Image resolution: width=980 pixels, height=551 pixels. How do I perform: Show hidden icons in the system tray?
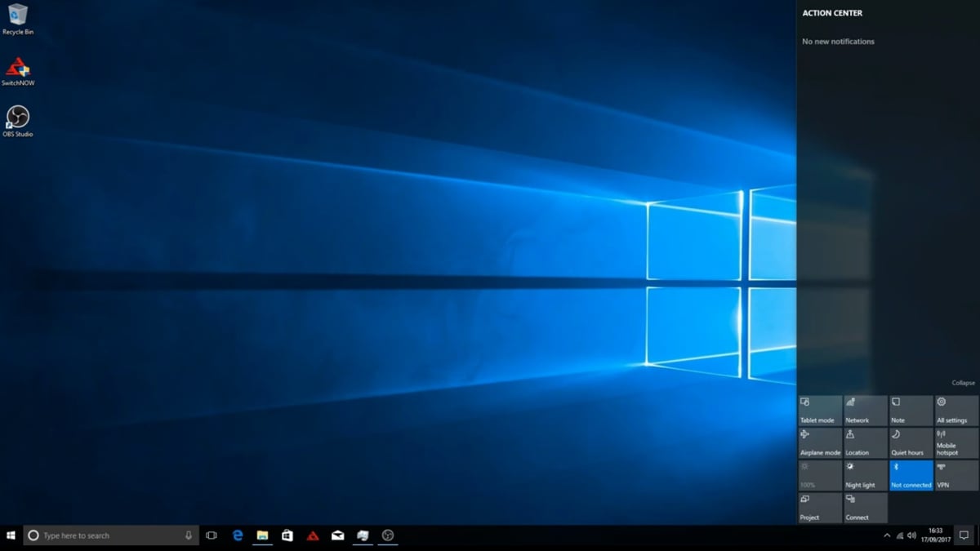point(886,535)
